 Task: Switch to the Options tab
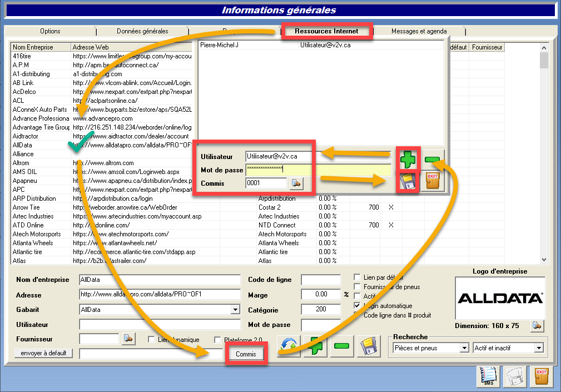point(50,31)
